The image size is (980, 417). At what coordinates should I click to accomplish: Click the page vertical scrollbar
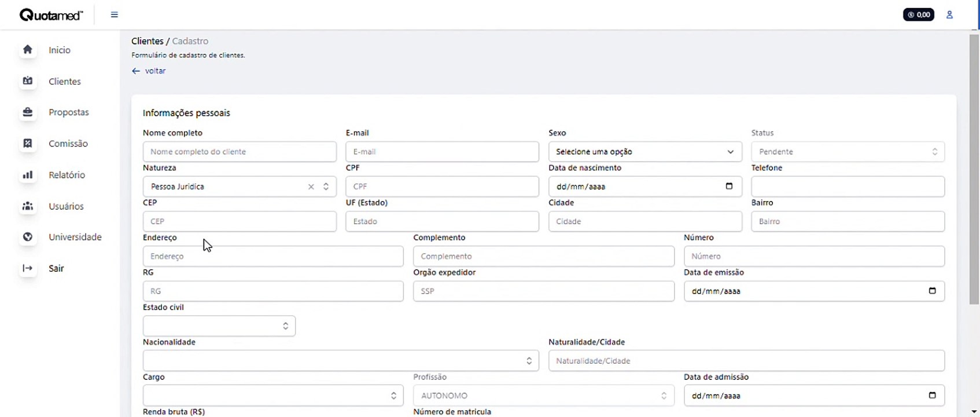[974, 169]
